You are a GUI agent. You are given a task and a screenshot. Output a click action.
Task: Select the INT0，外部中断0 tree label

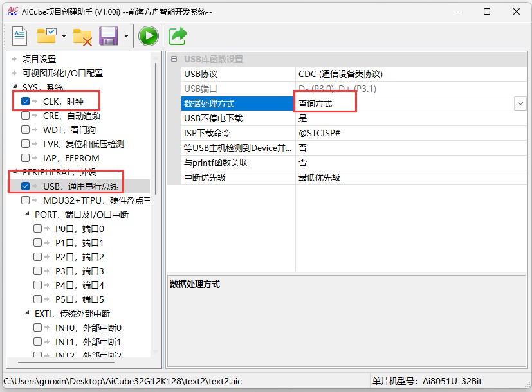(x=88, y=328)
